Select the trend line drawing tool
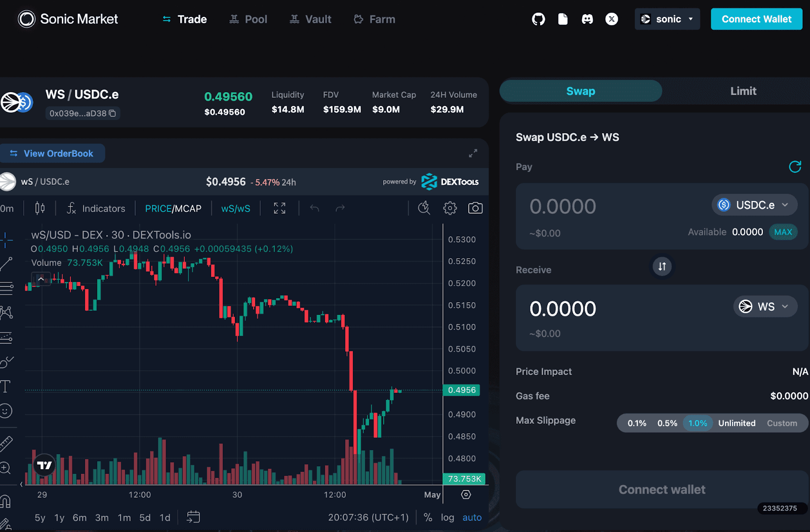 point(6,264)
